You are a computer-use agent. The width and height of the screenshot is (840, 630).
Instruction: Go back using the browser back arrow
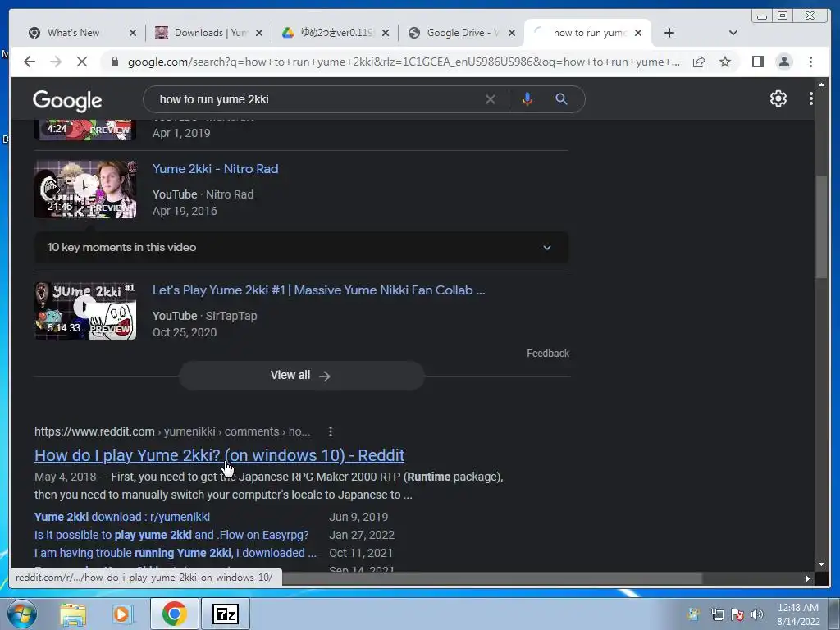tap(30, 62)
